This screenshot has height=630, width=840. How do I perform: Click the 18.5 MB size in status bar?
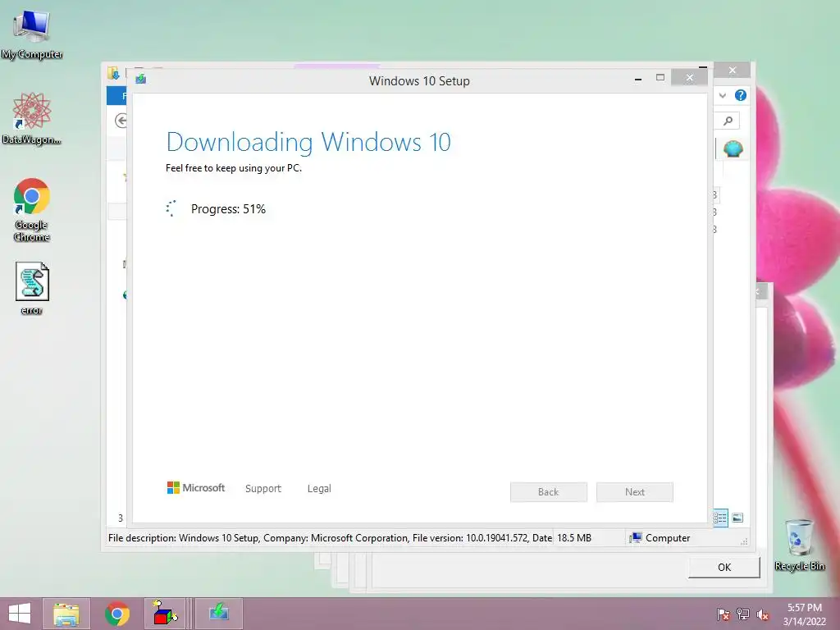tap(574, 538)
